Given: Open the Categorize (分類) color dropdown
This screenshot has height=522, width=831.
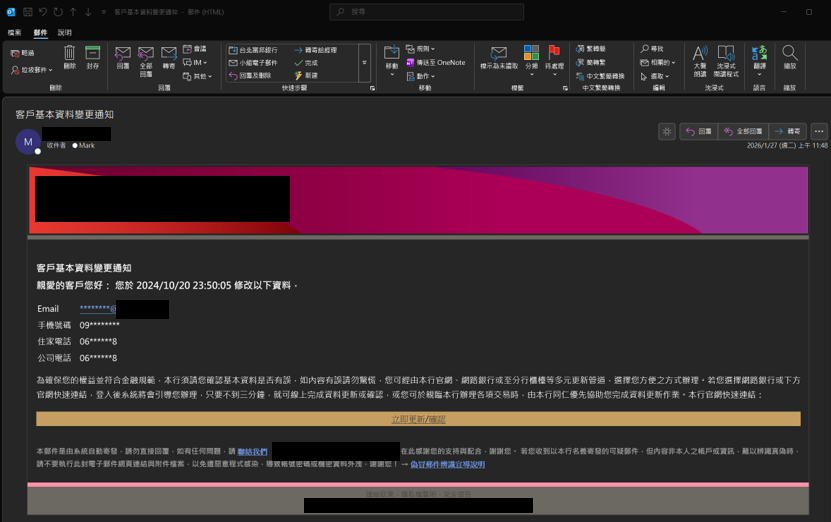Looking at the screenshot, I should coord(532,61).
